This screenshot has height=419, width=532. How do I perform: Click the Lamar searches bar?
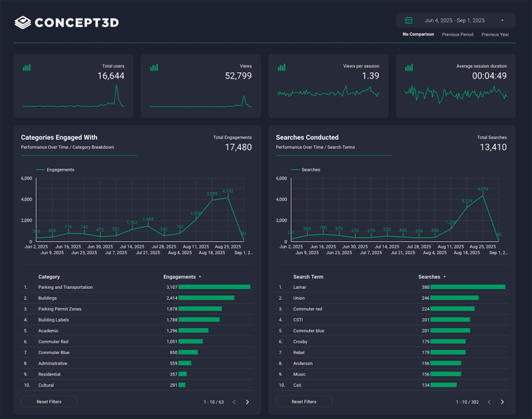click(x=468, y=287)
